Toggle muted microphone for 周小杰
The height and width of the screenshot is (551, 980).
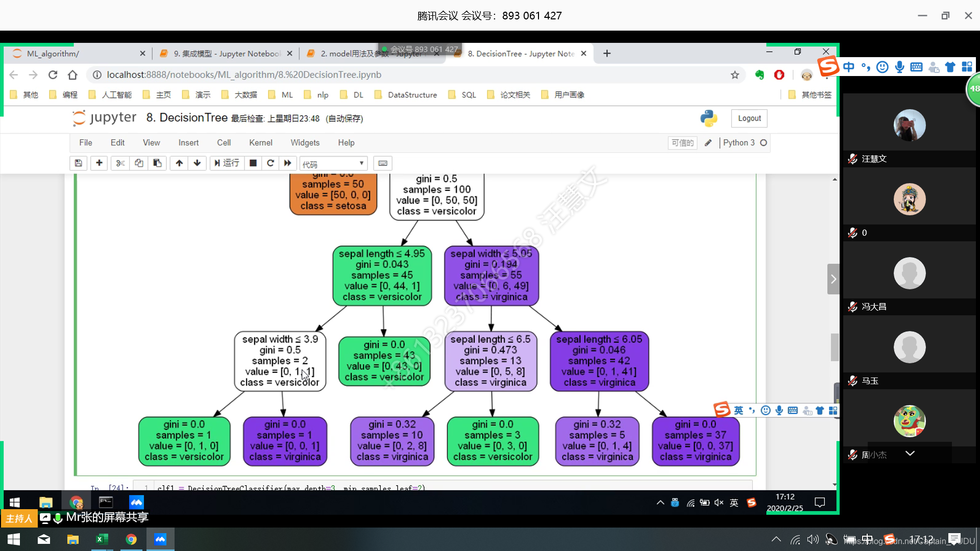[852, 455]
